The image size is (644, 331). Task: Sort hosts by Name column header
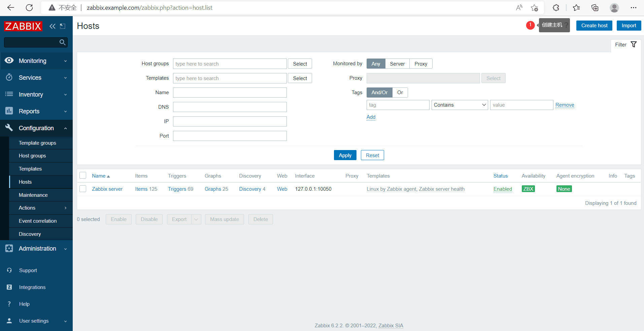pyautogui.click(x=101, y=176)
